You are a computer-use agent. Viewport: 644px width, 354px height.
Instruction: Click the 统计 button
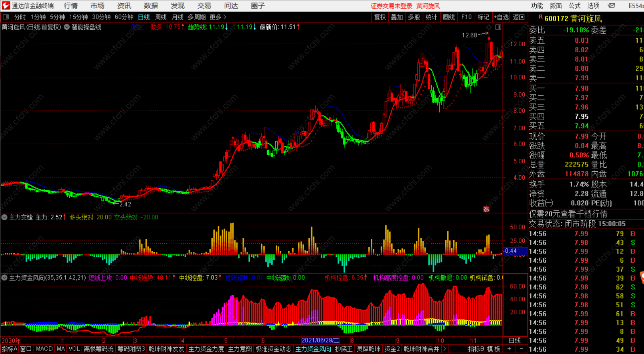pos(431,17)
